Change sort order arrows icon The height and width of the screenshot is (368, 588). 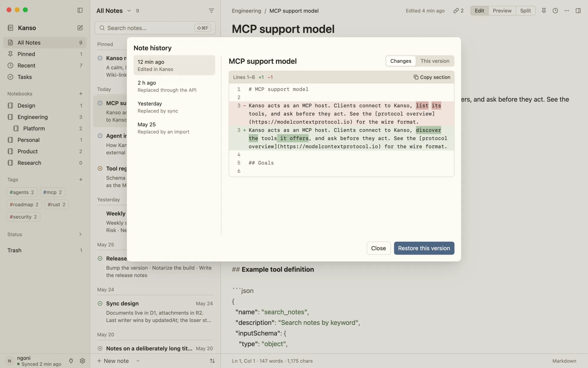(x=212, y=361)
